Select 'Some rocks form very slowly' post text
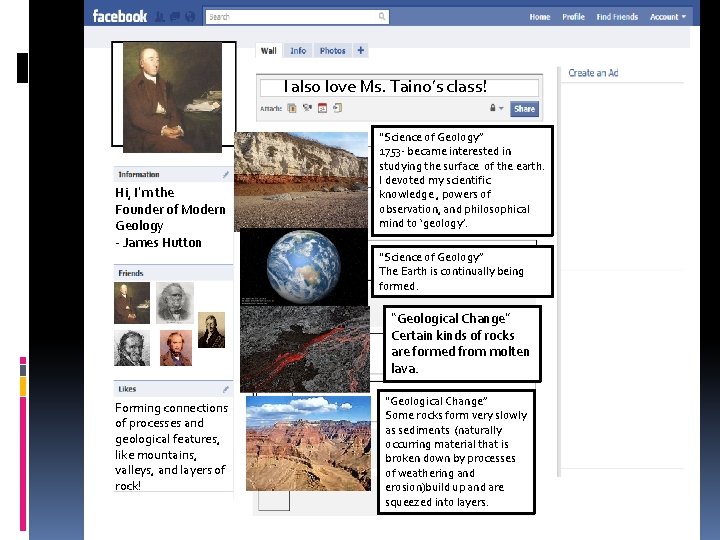The width and height of the screenshot is (720, 540). (456, 458)
